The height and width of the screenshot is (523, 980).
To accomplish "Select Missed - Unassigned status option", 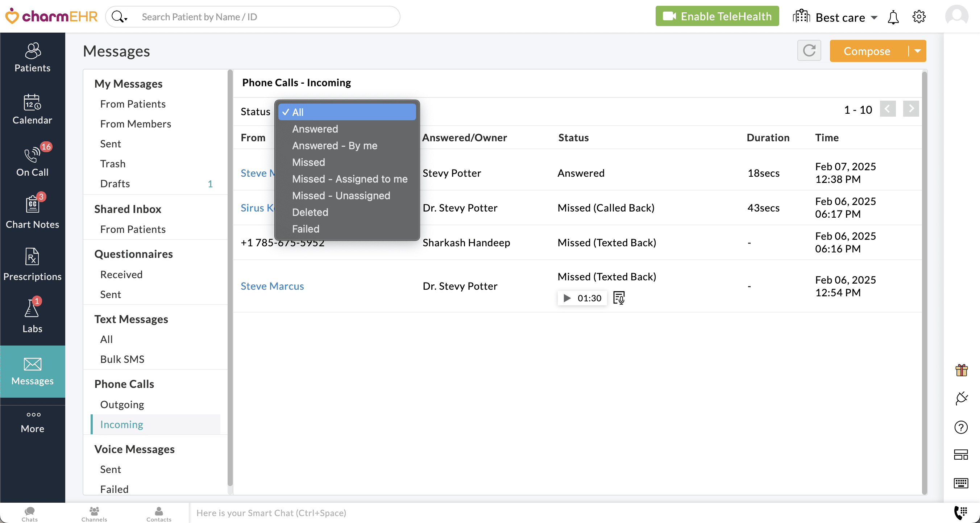I will pos(341,195).
